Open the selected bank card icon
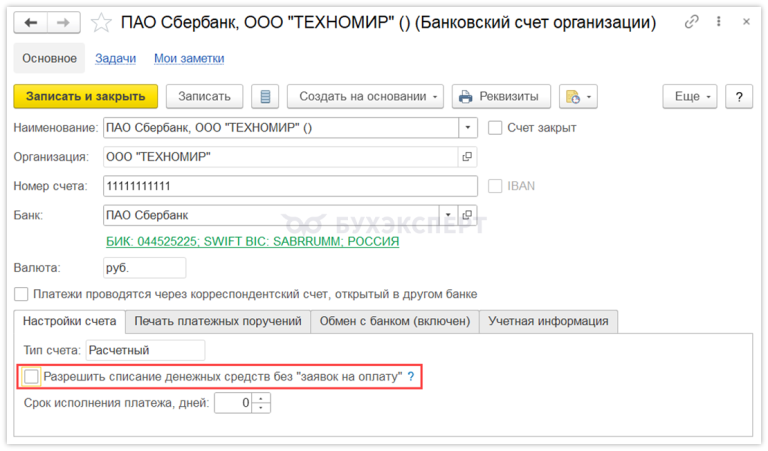 pos(467,215)
